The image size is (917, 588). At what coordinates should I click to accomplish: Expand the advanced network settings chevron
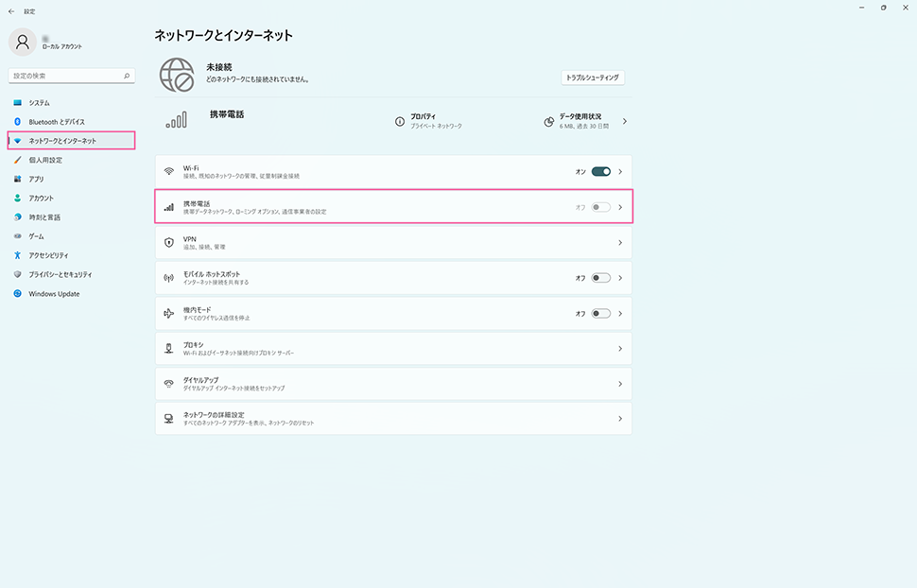[x=620, y=419]
